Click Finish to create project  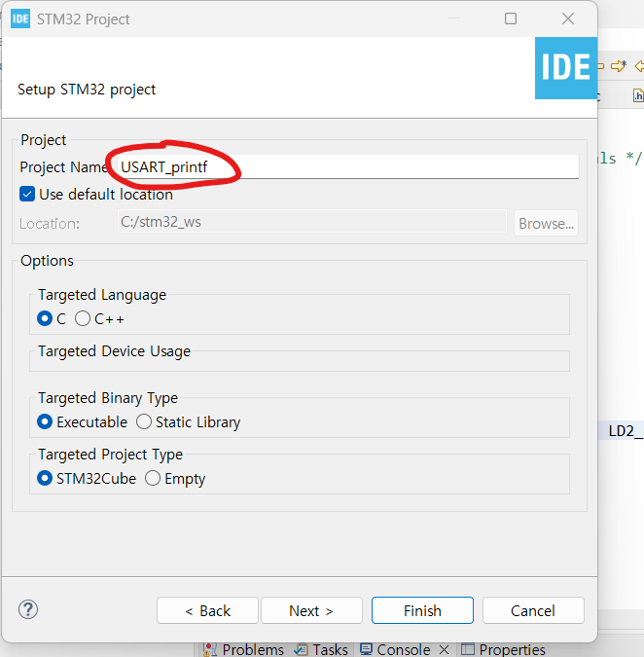(x=422, y=610)
